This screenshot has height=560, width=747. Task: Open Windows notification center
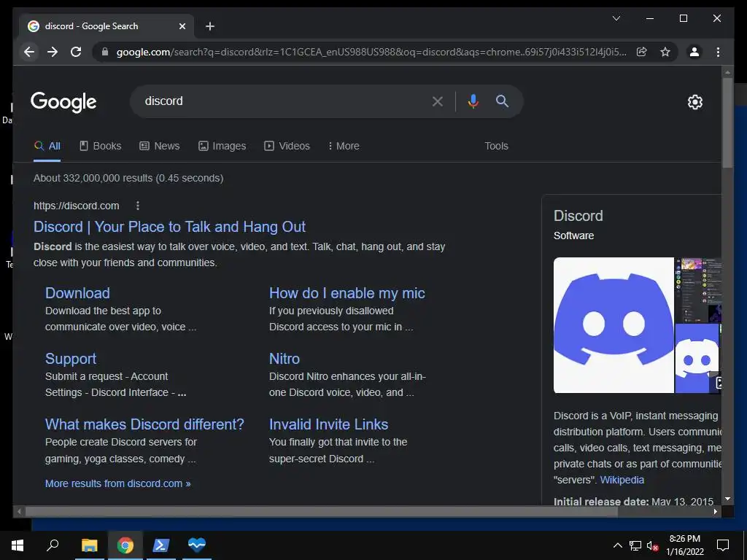click(x=723, y=545)
